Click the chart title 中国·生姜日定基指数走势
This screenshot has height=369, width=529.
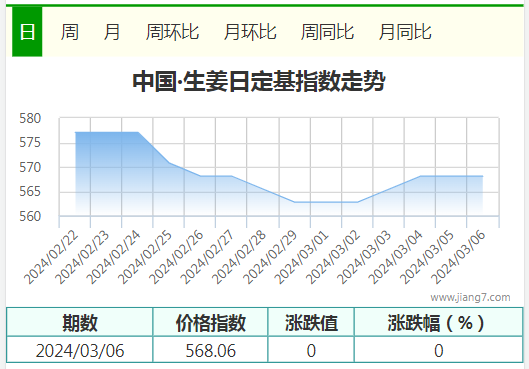pos(259,81)
